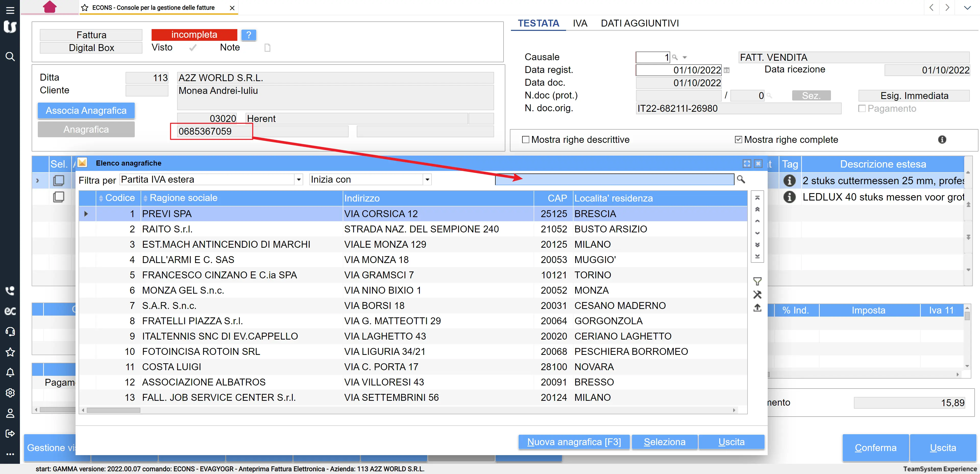Enable Mostra righe descrittive checkbox

525,140
